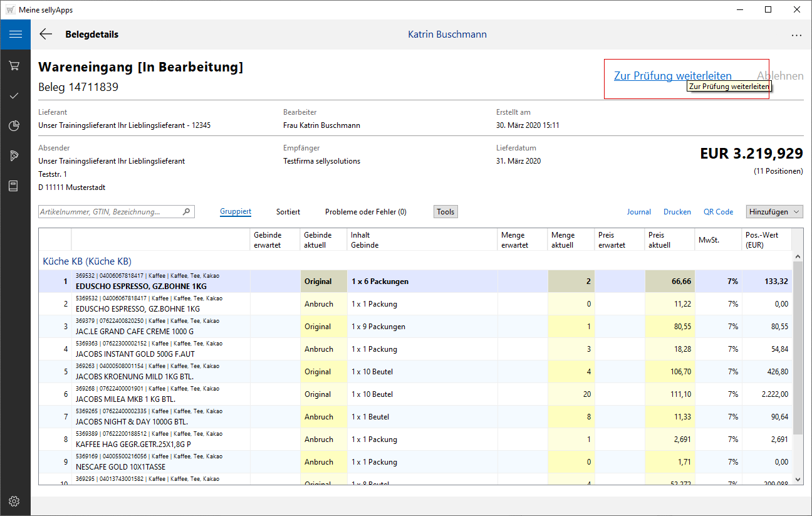Viewport: 812px width, 516px height.
Task: Open settings gear in sidebar
Action: pos(15,501)
